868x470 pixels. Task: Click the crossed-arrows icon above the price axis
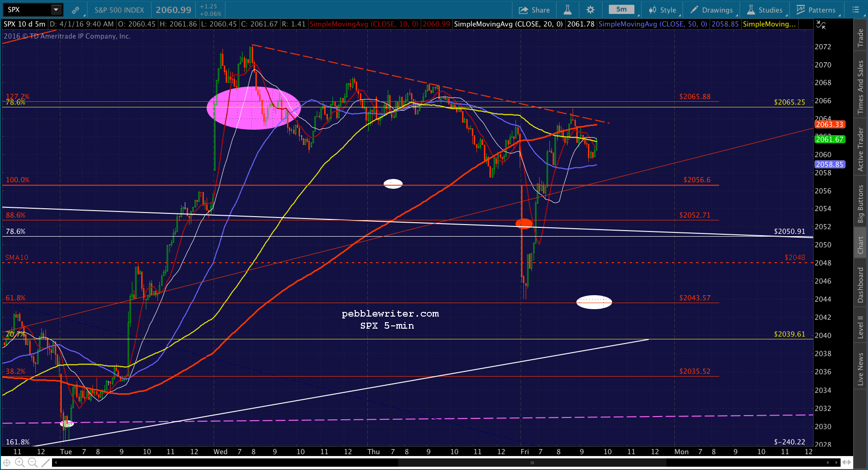pyautogui.click(x=821, y=26)
